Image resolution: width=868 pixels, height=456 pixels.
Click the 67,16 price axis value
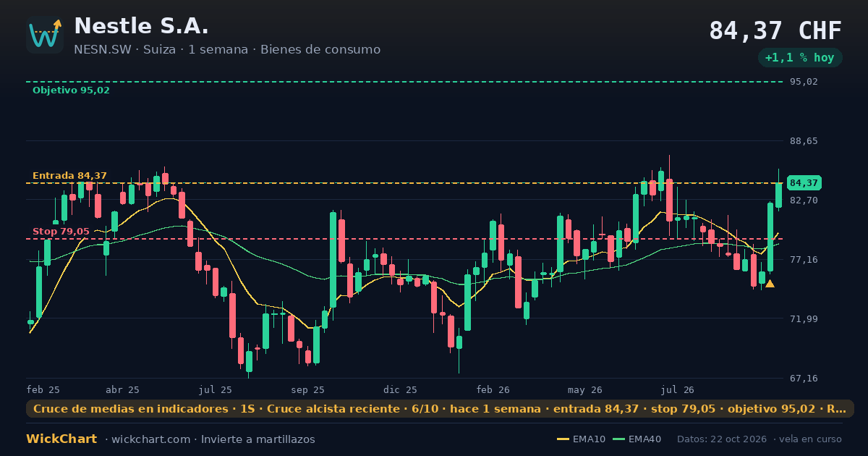point(804,378)
